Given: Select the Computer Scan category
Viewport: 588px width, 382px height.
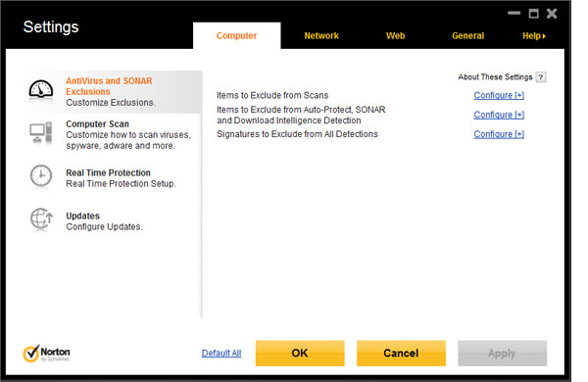Looking at the screenshot, I should pos(114,134).
